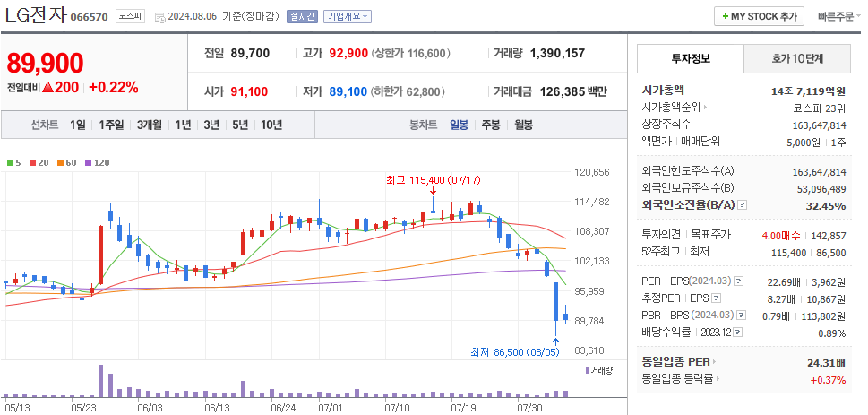Click the MY STOCK 추가 button
Viewport: 868px width, 415px height.
[x=759, y=17]
